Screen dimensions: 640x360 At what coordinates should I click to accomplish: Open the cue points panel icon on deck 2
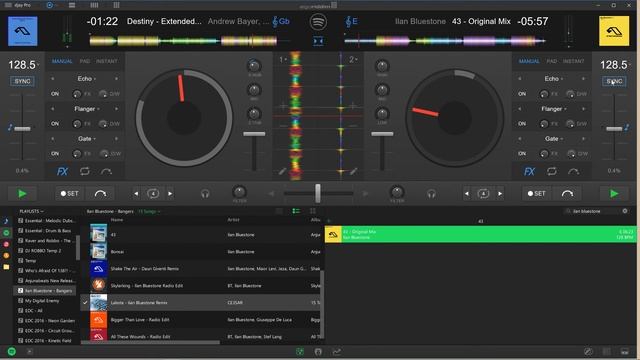pyautogui.click(x=573, y=171)
